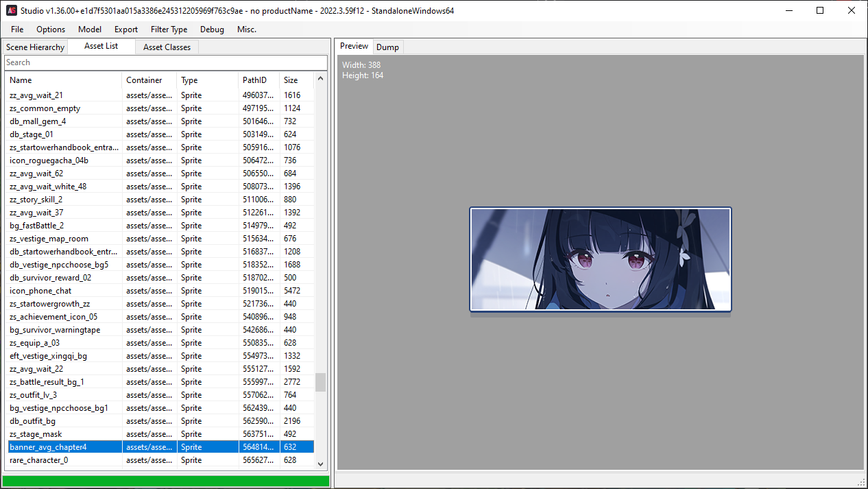The image size is (868, 489).
Task: Select the zs_startowergrowth_zz asset
Action: 160,304
